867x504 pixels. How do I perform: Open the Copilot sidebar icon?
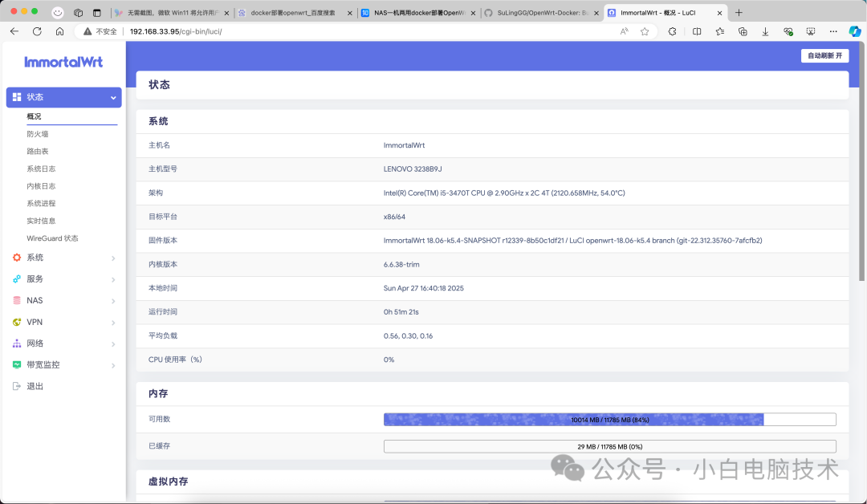coord(855,31)
